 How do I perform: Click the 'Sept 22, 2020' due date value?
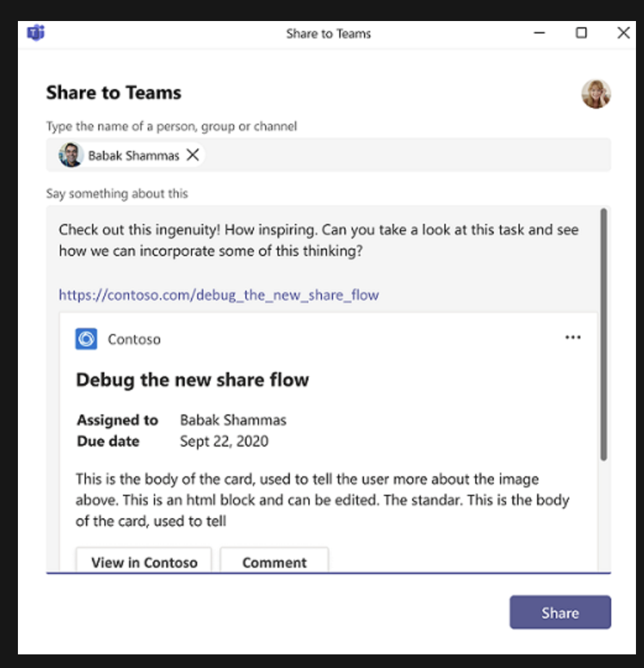point(224,442)
